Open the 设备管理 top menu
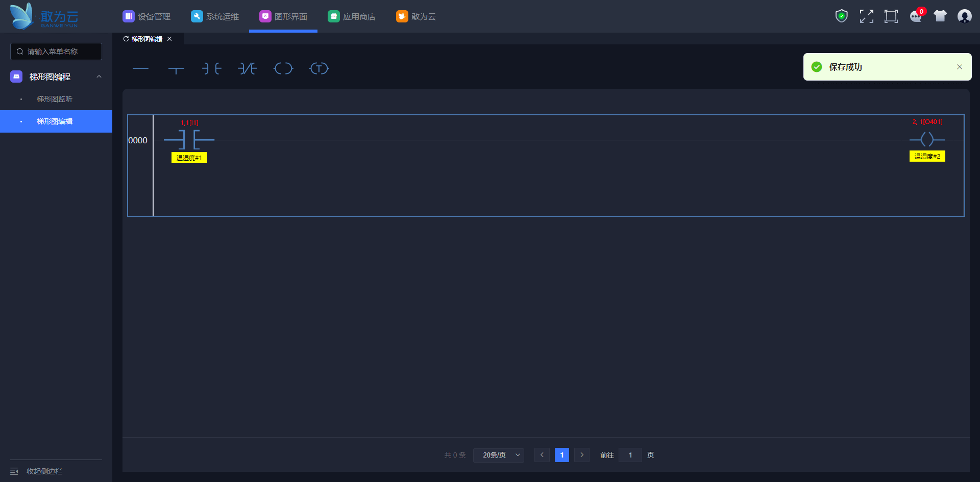The height and width of the screenshot is (482, 980). tap(146, 16)
